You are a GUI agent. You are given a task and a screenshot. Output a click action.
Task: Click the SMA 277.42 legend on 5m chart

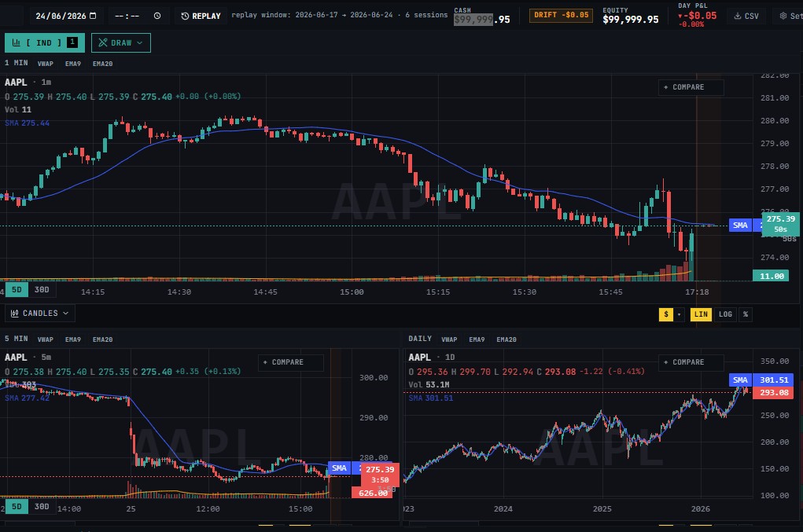(x=28, y=398)
